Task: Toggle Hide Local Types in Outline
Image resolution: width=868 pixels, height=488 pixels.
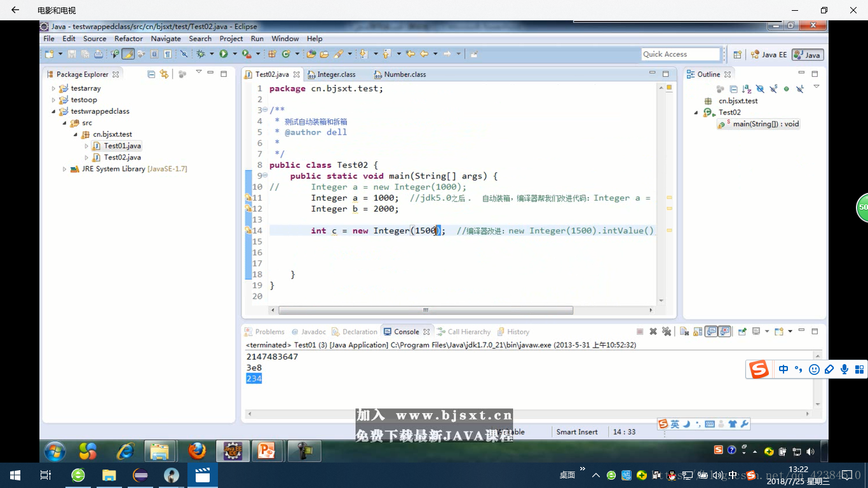Action: click(800, 90)
